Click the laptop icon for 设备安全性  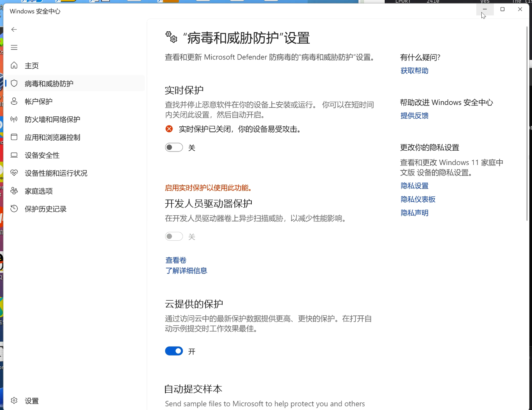(14, 155)
